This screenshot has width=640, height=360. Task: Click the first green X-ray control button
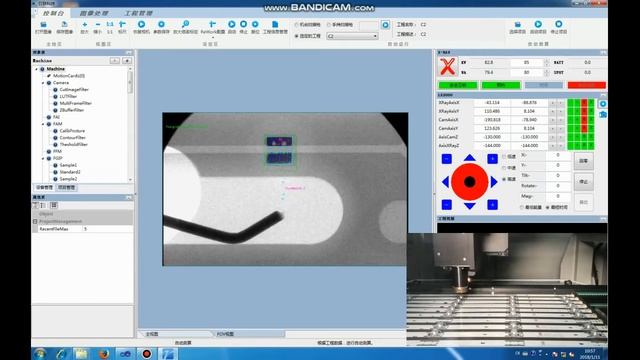click(x=458, y=85)
